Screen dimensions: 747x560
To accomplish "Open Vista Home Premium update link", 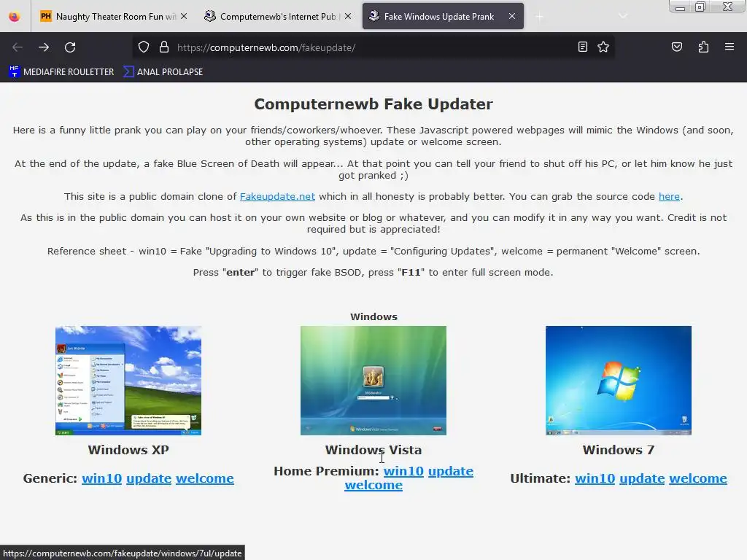I will pyautogui.click(x=451, y=471).
